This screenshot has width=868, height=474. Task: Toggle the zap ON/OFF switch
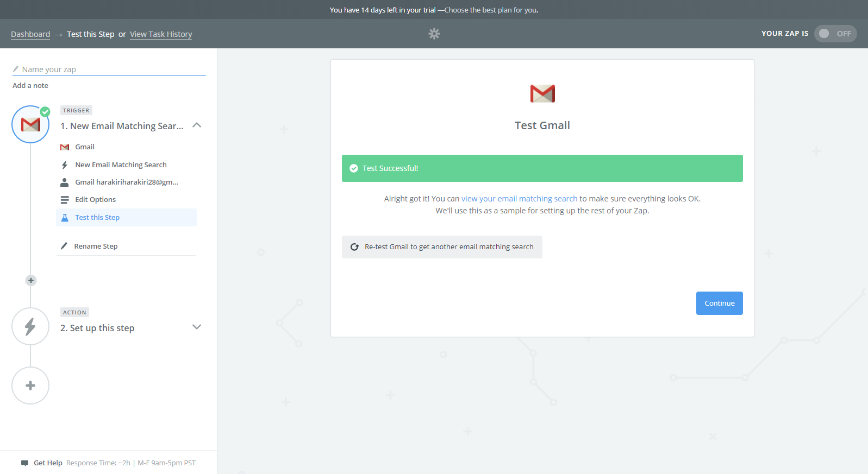pos(835,34)
